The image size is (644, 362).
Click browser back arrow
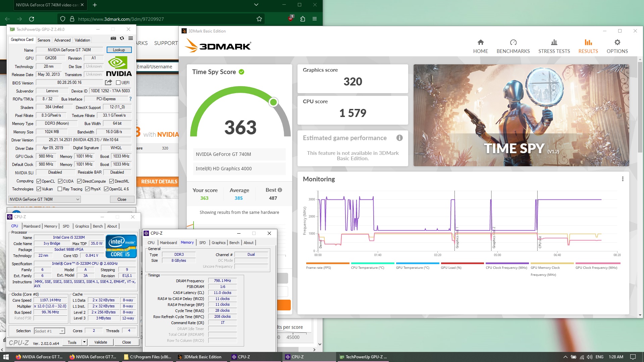(x=7, y=19)
